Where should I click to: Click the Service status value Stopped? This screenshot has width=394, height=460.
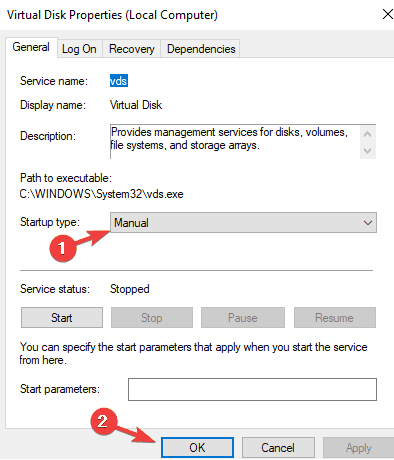coord(130,289)
